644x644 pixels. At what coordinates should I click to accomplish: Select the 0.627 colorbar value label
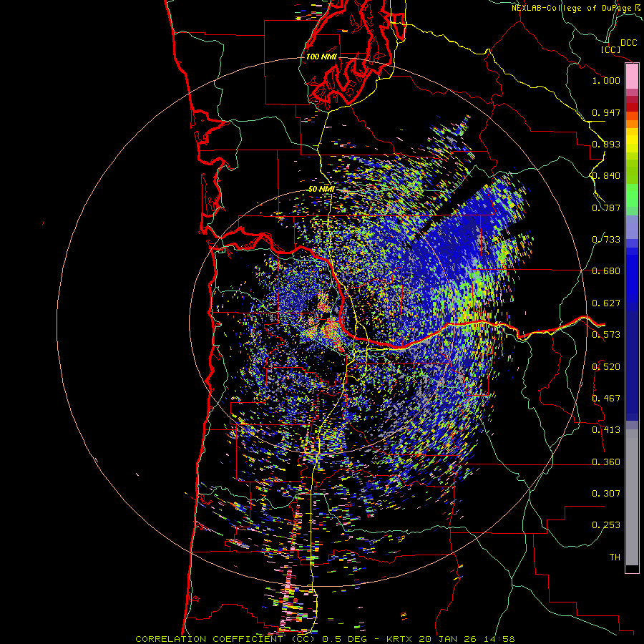coord(606,303)
